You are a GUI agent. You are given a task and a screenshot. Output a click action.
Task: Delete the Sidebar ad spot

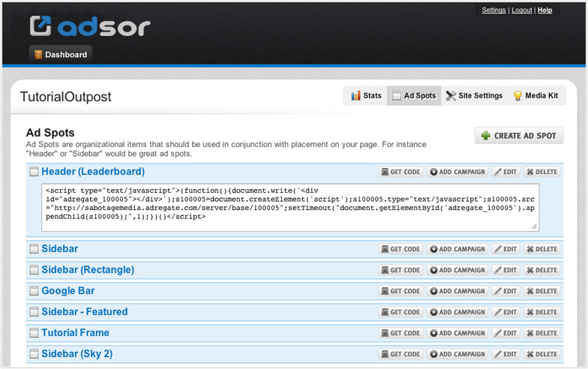pos(541,249)
